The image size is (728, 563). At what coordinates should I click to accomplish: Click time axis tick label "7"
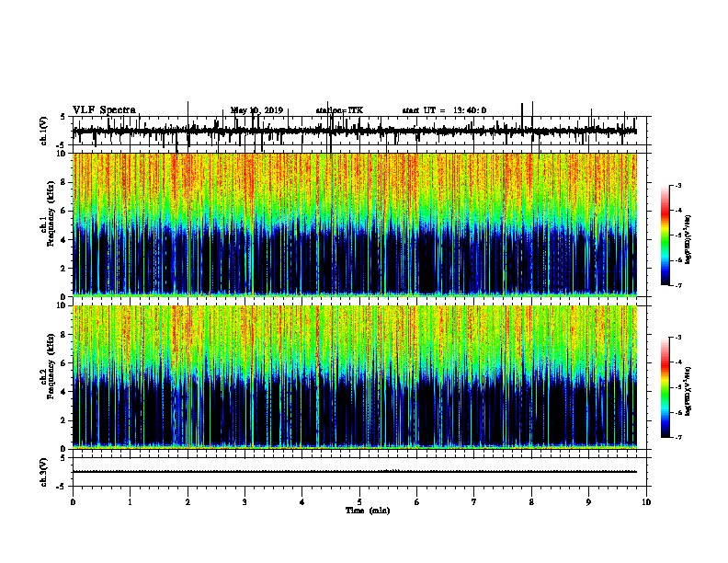(x=474, y=502)
